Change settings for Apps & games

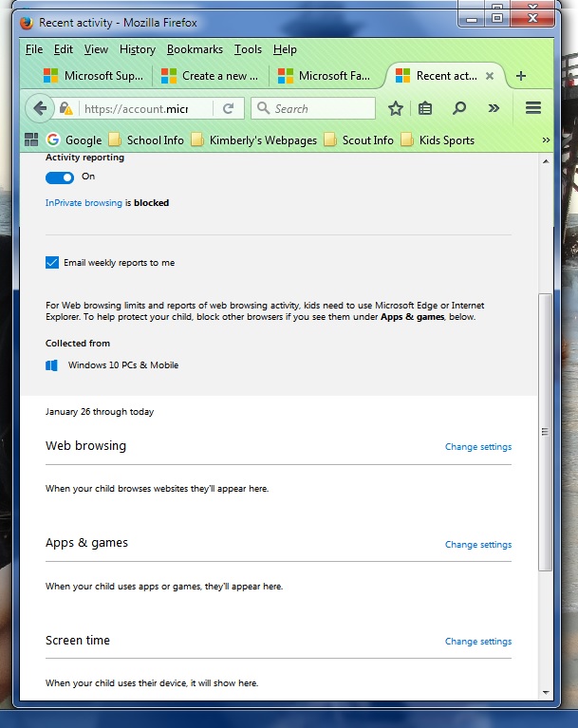pos(478,544)
